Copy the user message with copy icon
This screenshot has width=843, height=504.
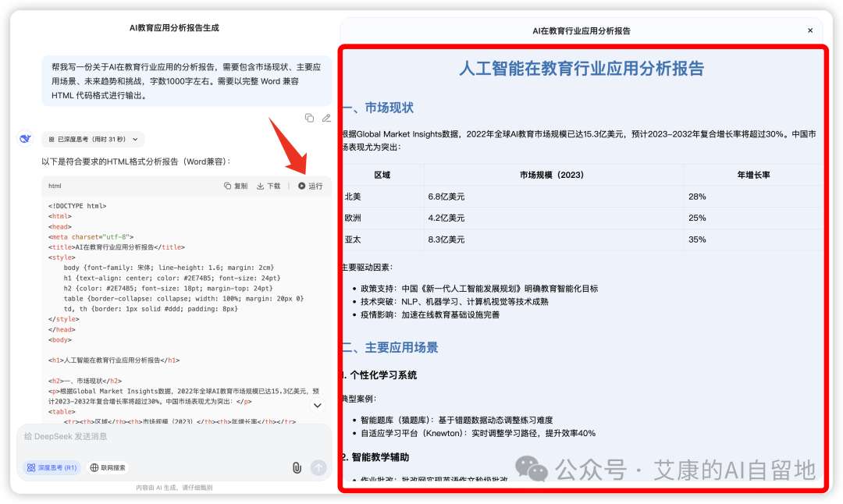[309, 118]
